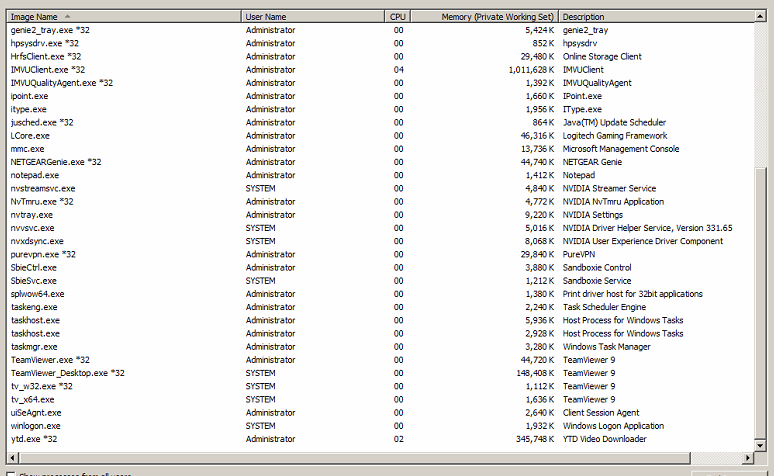The image size is (774, 476).
Task: Select the taskeng.exe process row
Action: [x=380, y=307]
